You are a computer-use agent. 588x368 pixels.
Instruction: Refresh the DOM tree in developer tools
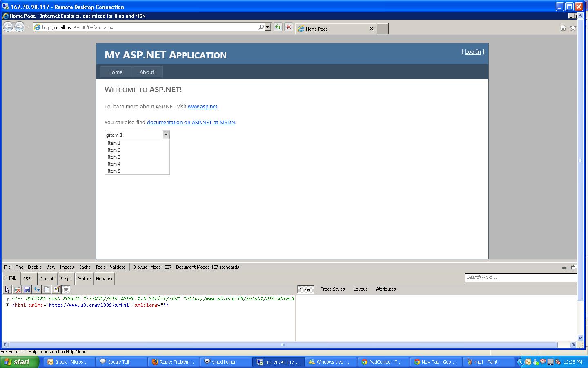[37, 289]
